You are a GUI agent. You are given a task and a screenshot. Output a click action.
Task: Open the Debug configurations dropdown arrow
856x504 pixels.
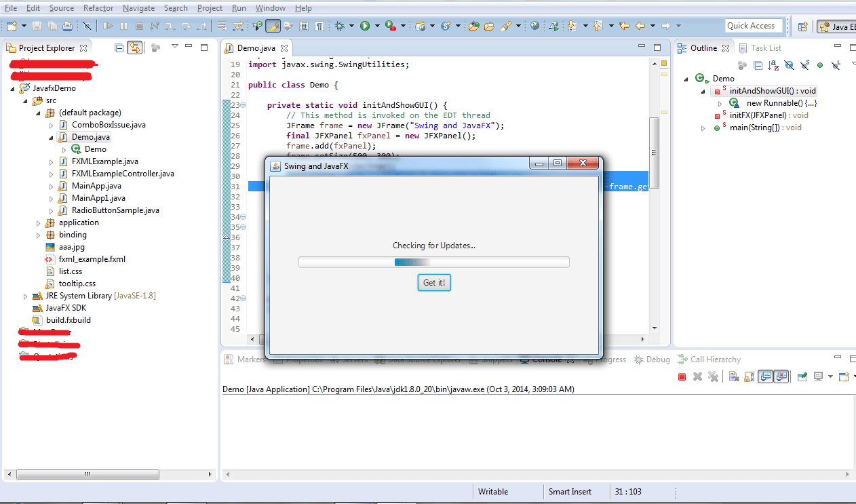pos(351,26)
